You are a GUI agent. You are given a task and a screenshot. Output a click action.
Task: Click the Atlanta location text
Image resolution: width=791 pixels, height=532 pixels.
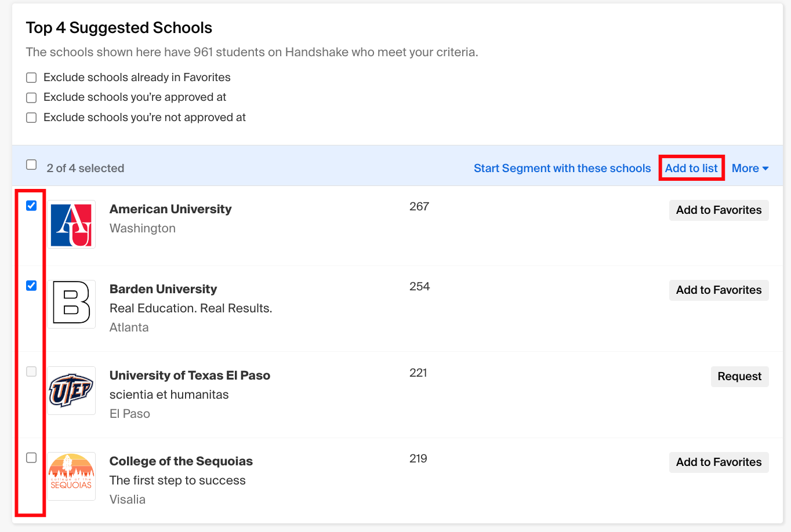point(129,327)
